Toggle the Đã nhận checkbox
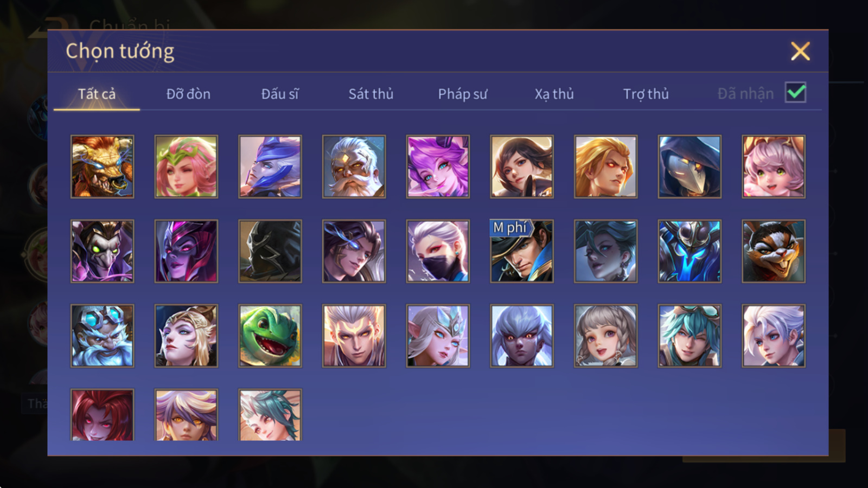This screenshot has height=488, width=868. coord(796,93)
